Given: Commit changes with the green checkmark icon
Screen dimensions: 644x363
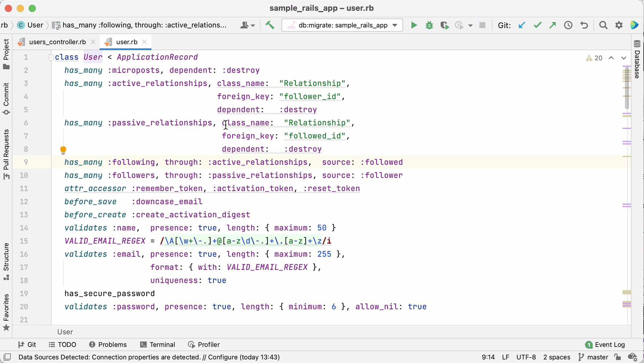Looking at the screenshot, I should 538,25.
